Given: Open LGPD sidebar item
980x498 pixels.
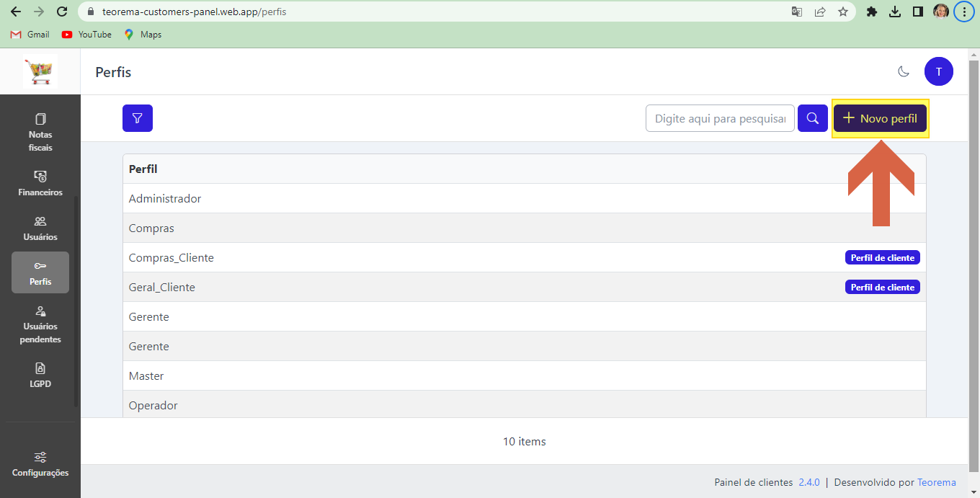Looking at the screenshot, I should pyautogui.click(x=40, y=375).
